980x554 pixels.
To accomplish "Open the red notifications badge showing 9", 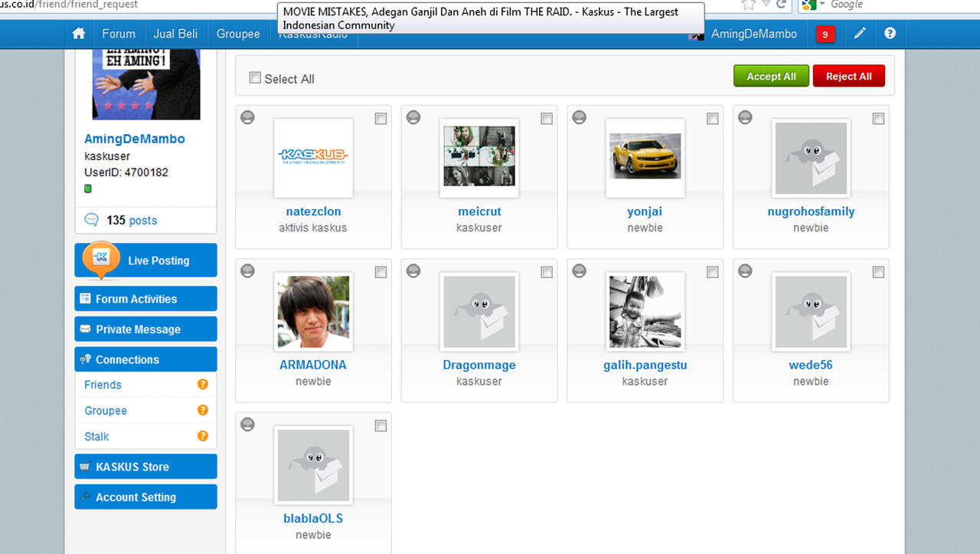I will (825, 34).
